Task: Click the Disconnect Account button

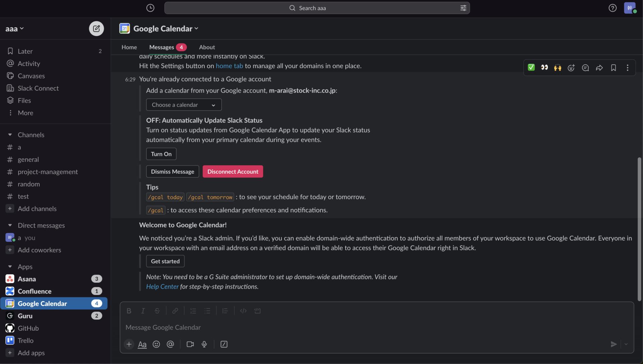Action: tap(232, 171)
